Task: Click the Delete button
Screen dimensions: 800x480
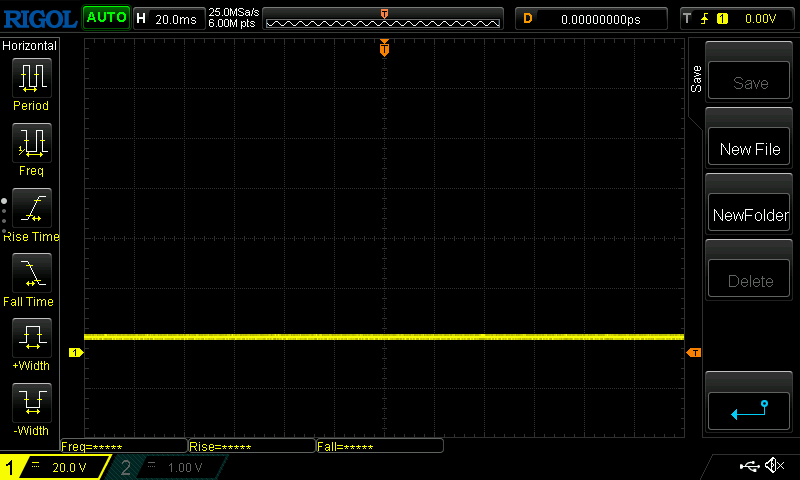Action: click(748, 279)
